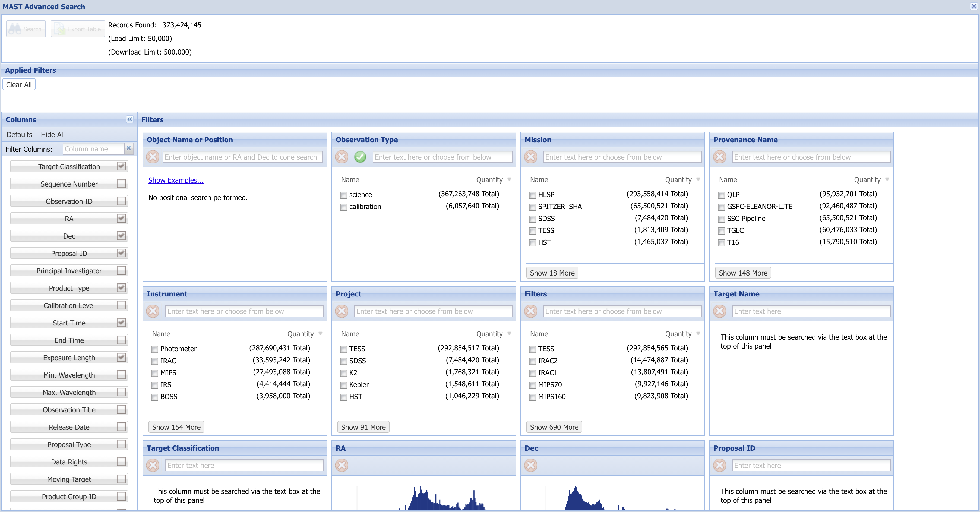Check the science observation type

343,195
